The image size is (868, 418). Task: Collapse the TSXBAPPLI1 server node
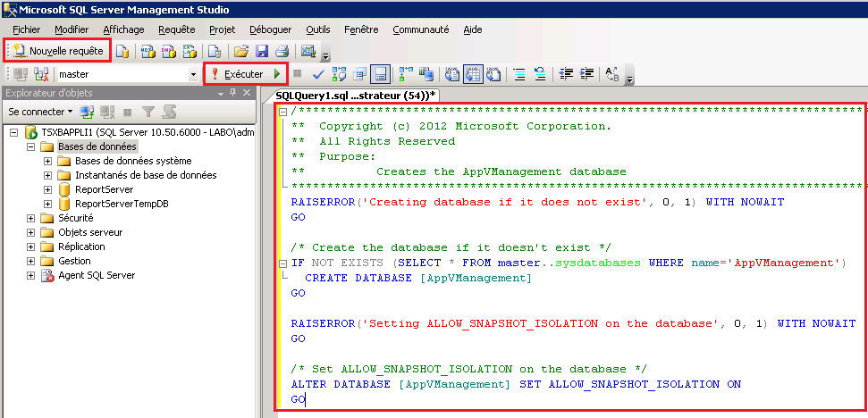click(x=13, y=133)
